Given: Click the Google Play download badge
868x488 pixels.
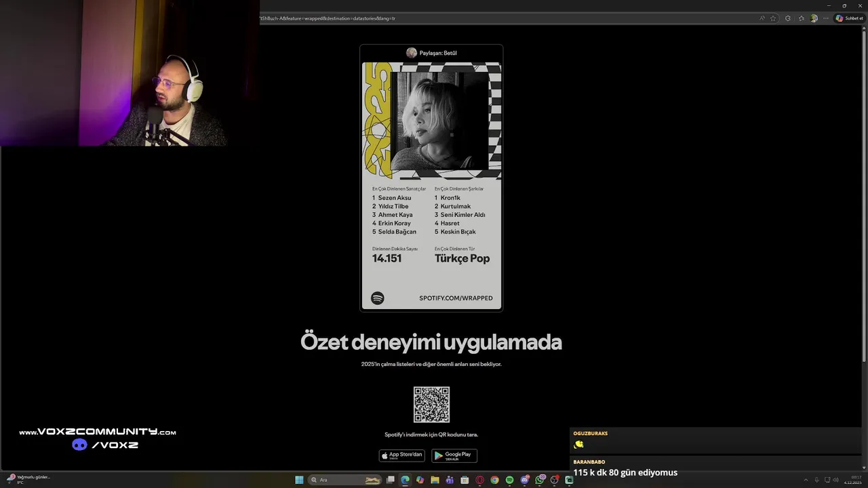Looking at the screenshot, I should click(454, 455).
